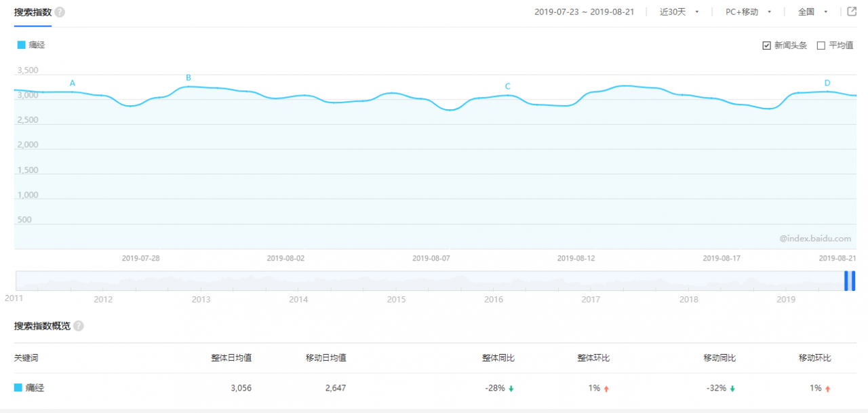Click the 2019-08-07 date axis label
The width and height of the screenshot is (868, 413).
click(x=431, y=258)
